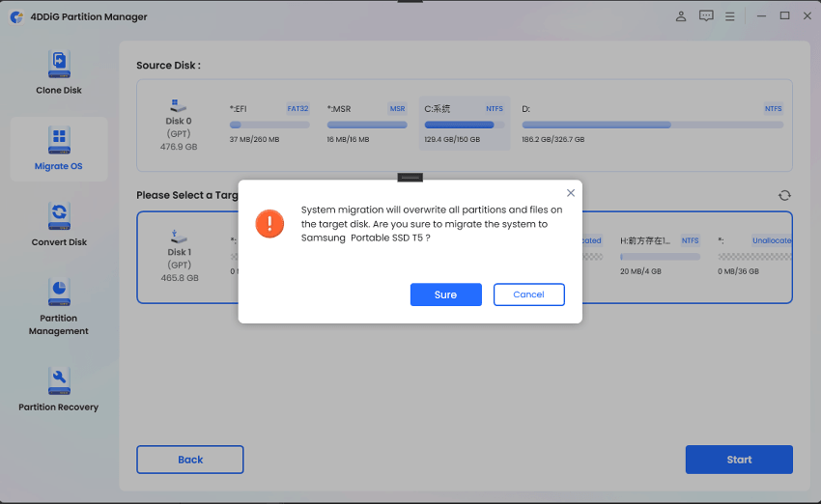The width and height of the screenshot is (821, 504).
Task: Click the NTFS tag on D: partition
Action: tap(773, 109)
